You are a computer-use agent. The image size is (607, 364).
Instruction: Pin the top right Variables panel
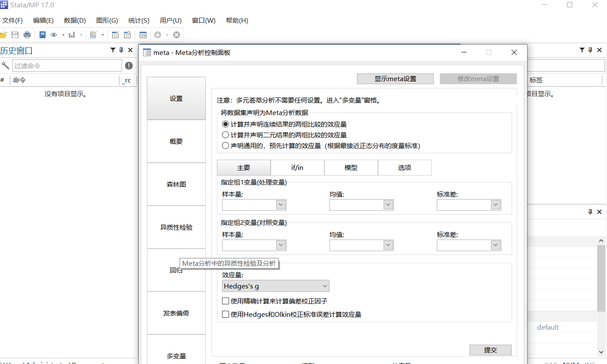(x=590, y=50)
